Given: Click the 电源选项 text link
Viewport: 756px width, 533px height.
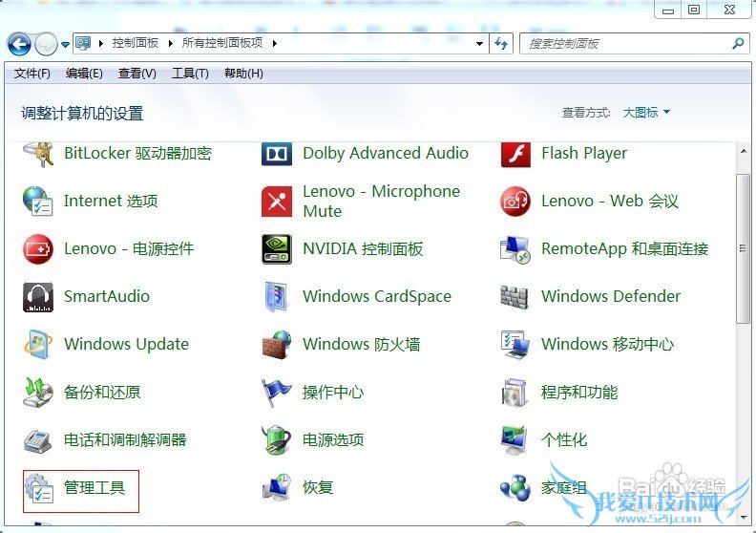Looking at the screenshot, I should point(333,440).
